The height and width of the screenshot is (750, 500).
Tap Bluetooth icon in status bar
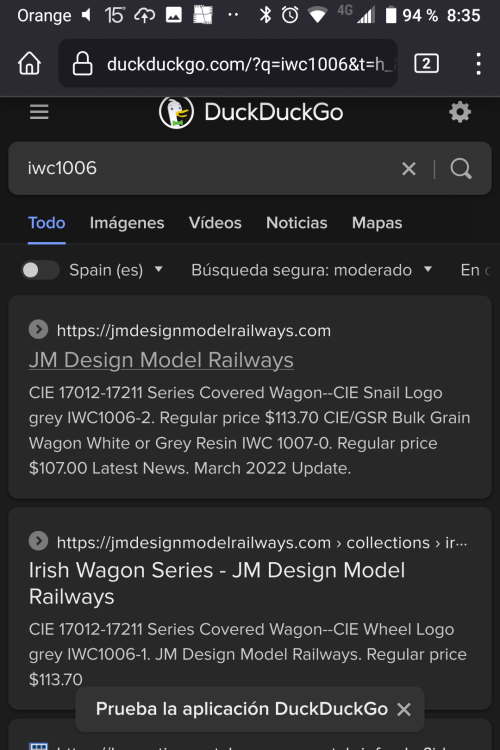click(x=265, y=15)
